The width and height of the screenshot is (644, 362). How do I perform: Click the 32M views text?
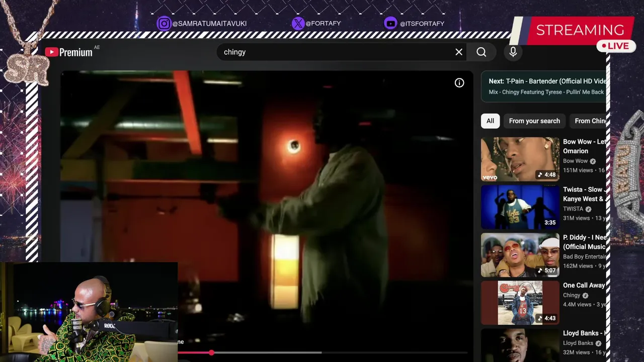576,353
